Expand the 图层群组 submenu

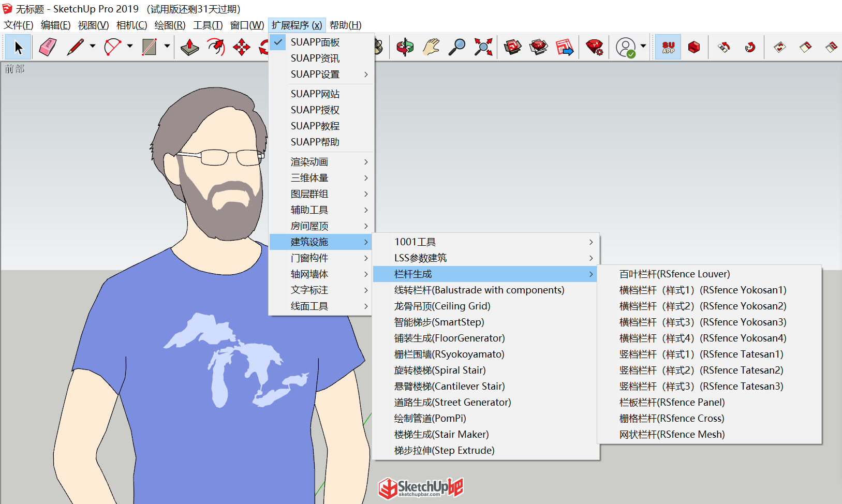coord(321,194)
